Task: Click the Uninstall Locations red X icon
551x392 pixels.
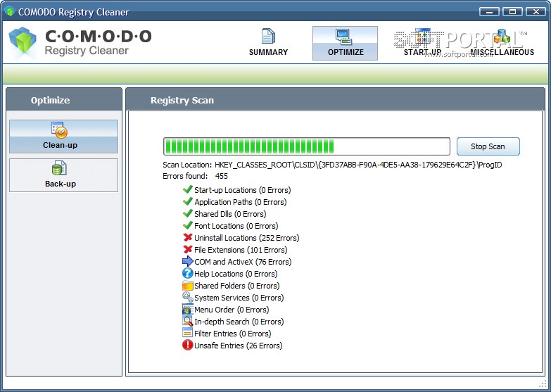Action: pos(188,237)
